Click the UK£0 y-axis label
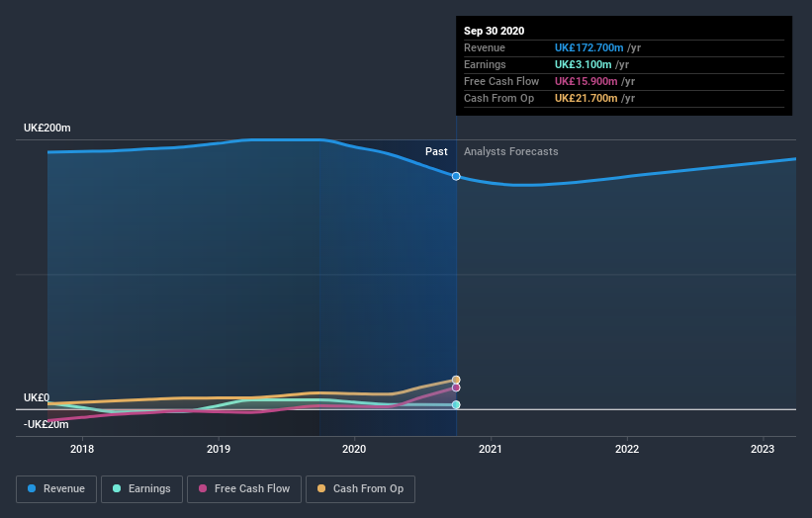Viewport: 812px width, 518px height. (x=37, y=397)
